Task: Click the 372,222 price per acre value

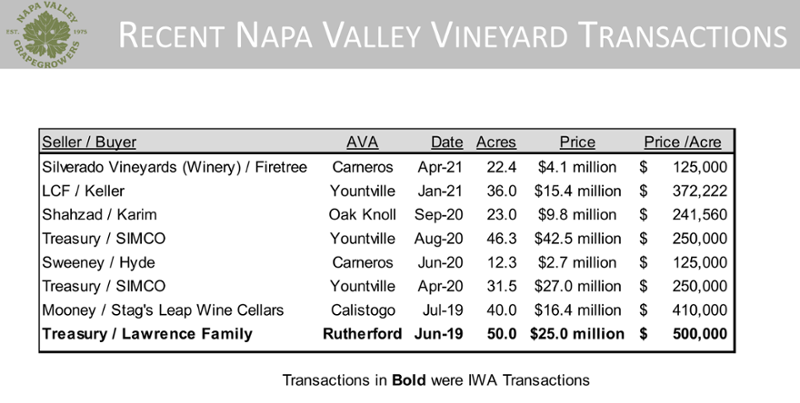Action: coord(699,191)
